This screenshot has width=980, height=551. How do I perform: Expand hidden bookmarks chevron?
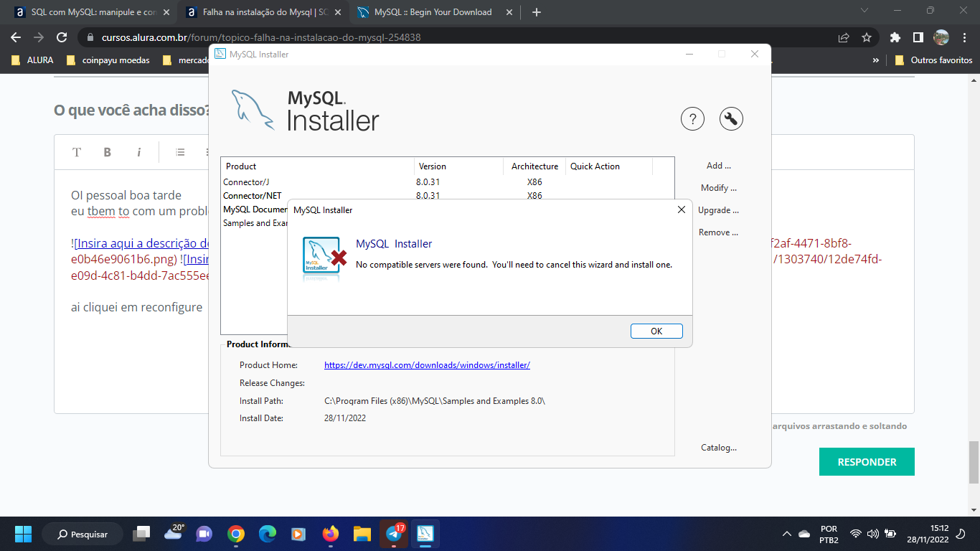875,60
